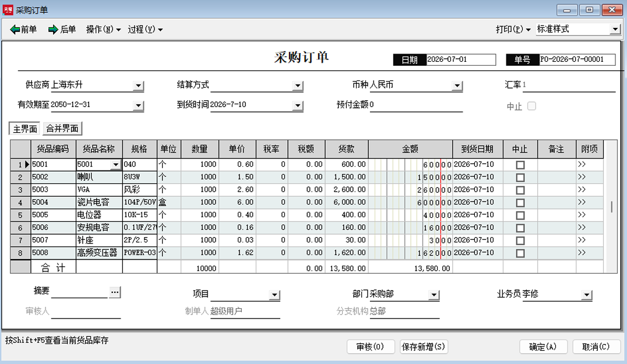The height and width of the screenshot is (364, 627).
Task: Click the 保存新增(S) button
Action: [x=424, y=347]
